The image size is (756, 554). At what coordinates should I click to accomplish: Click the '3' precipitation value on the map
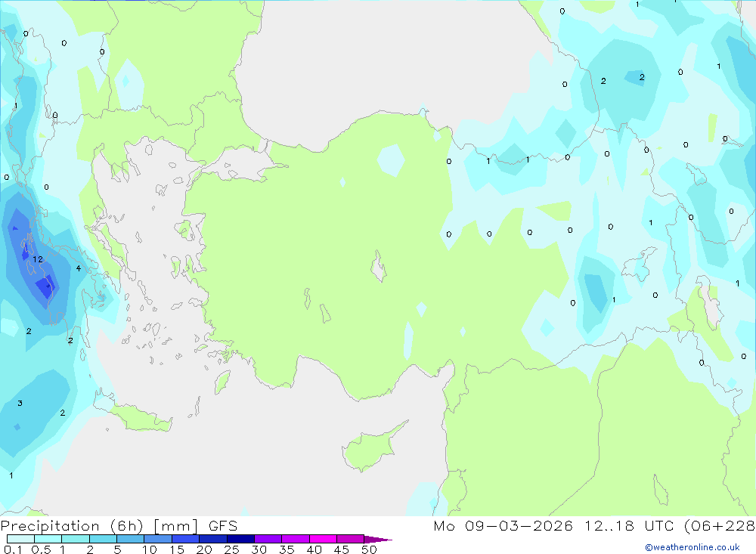(20, 403)
